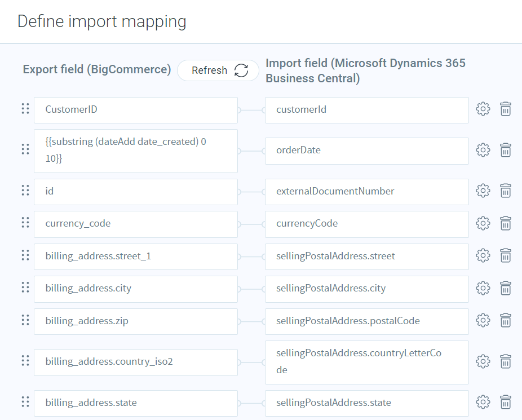Click the Import field Business Central heading
Viewport: 522px width, 420px height.
point(365,70)
